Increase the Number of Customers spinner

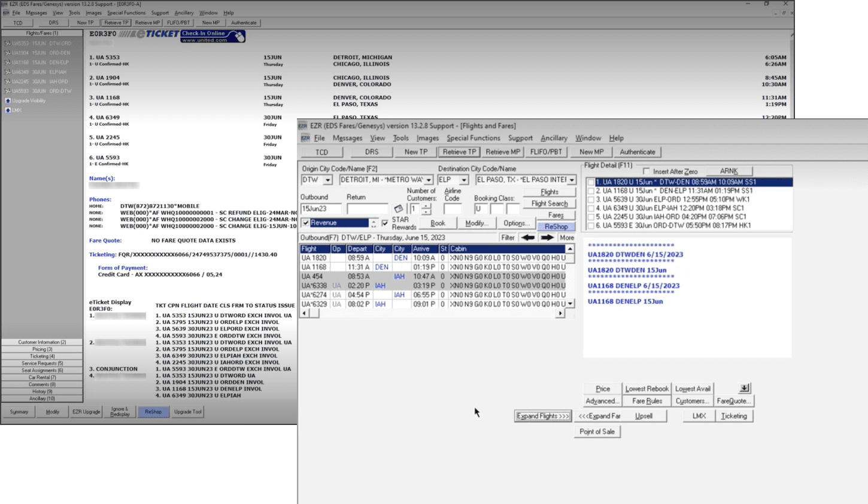[x=426, y=207]
